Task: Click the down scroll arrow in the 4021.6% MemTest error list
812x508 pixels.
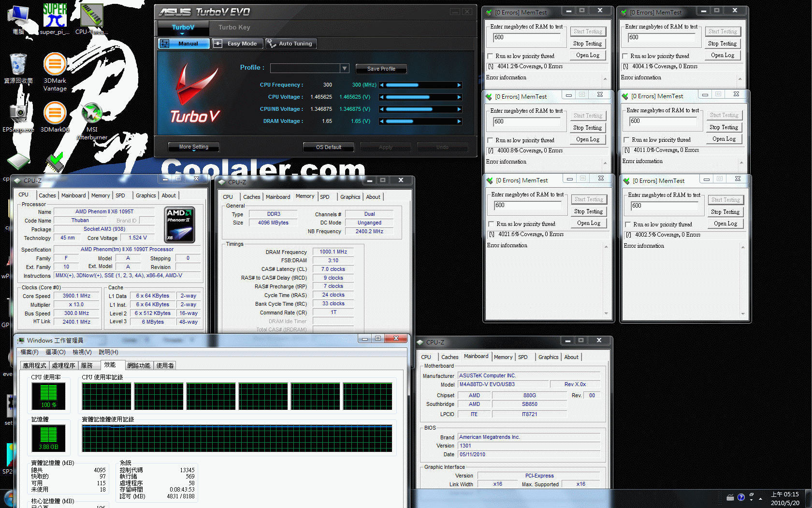Action: (606, 314)
